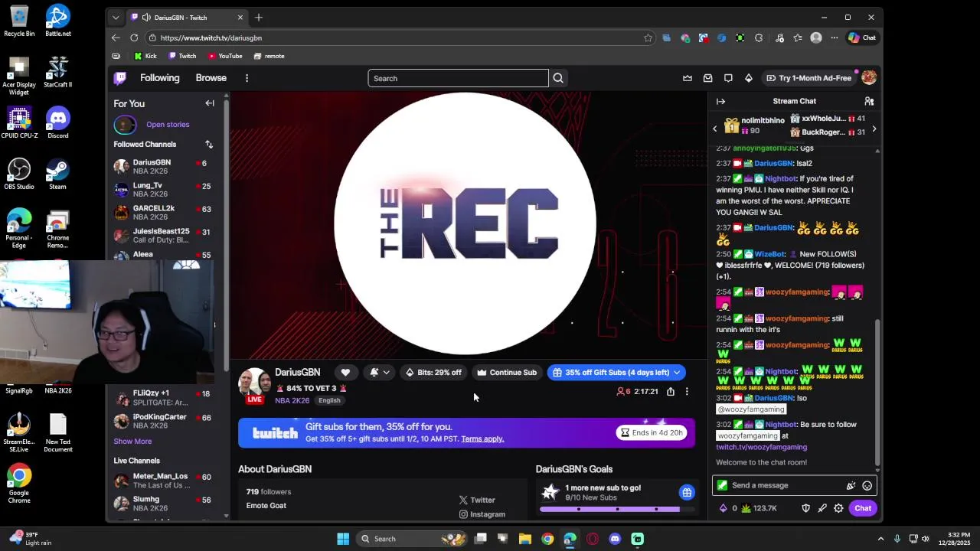Open Whispers speech bubble icon
The width and height of the screenshot is (980, 551).
pyautogui.click(x=728, y=78)
